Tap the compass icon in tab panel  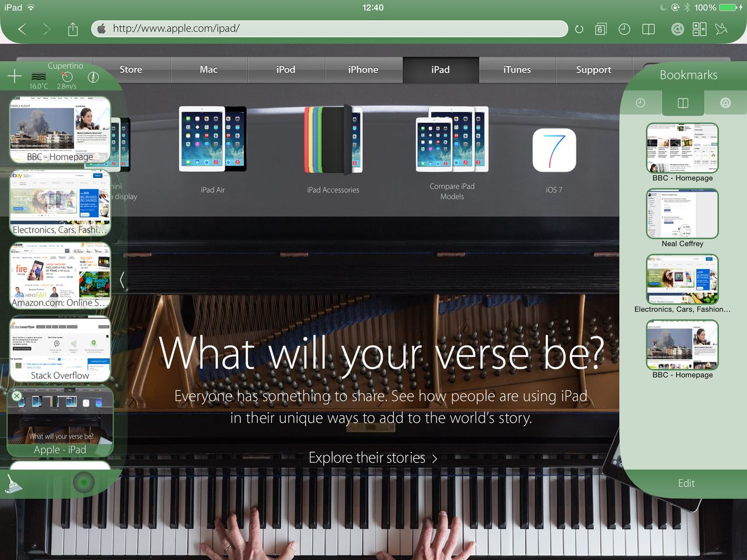[x=93, y=77]
